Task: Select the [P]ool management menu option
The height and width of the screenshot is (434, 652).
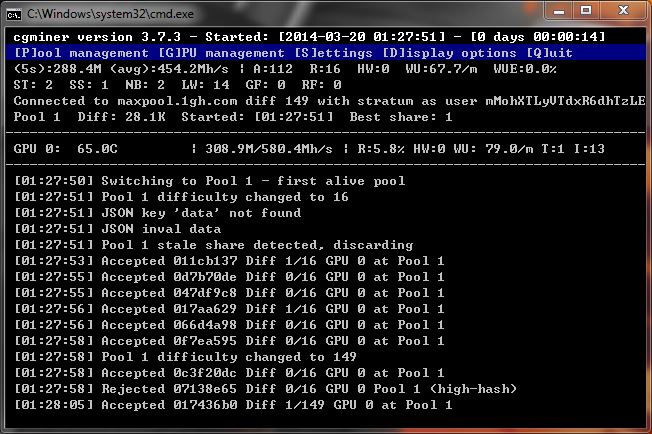Action: tap(81, 53)
